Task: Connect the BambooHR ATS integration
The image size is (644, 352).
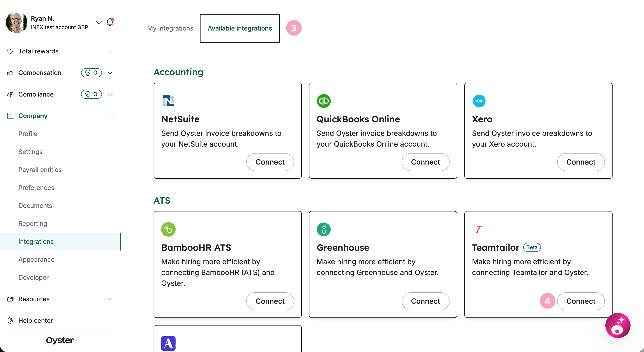Action: (270, 301)
